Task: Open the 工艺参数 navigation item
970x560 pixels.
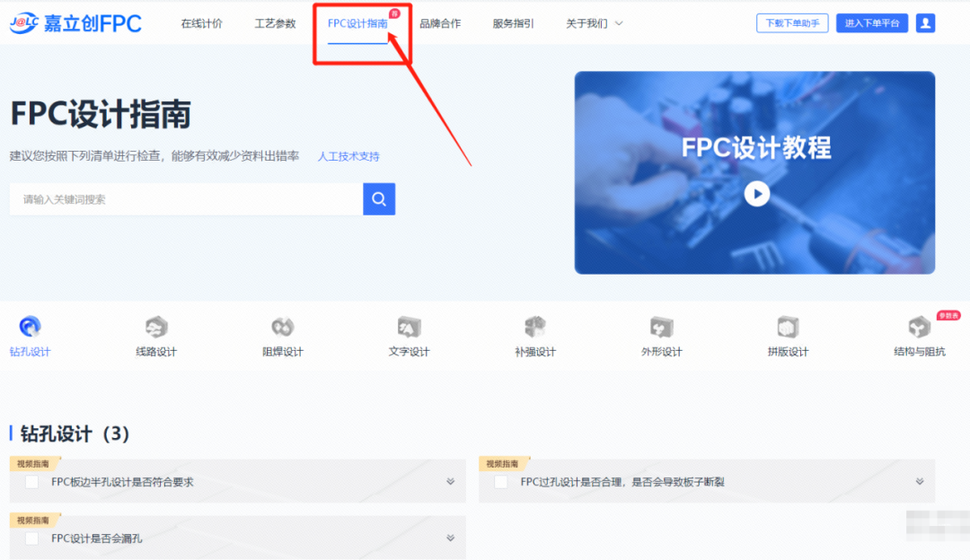Action: click(x=275, y=23)
